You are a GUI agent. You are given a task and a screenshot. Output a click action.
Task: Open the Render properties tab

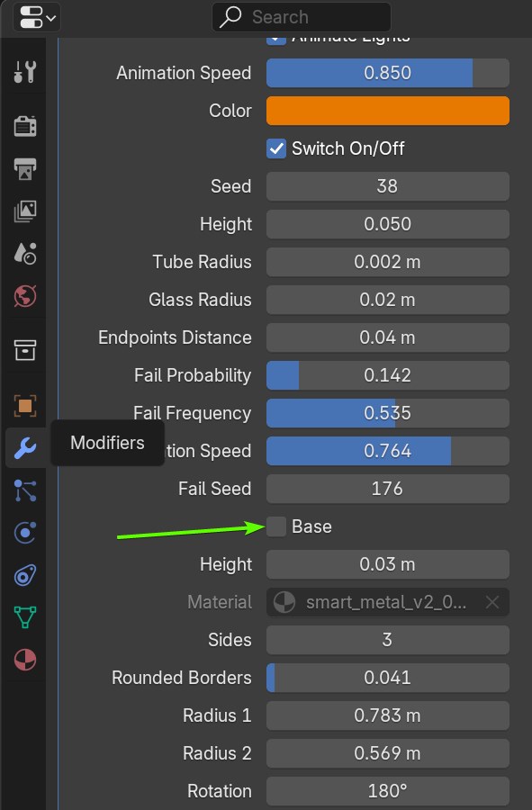25,126
